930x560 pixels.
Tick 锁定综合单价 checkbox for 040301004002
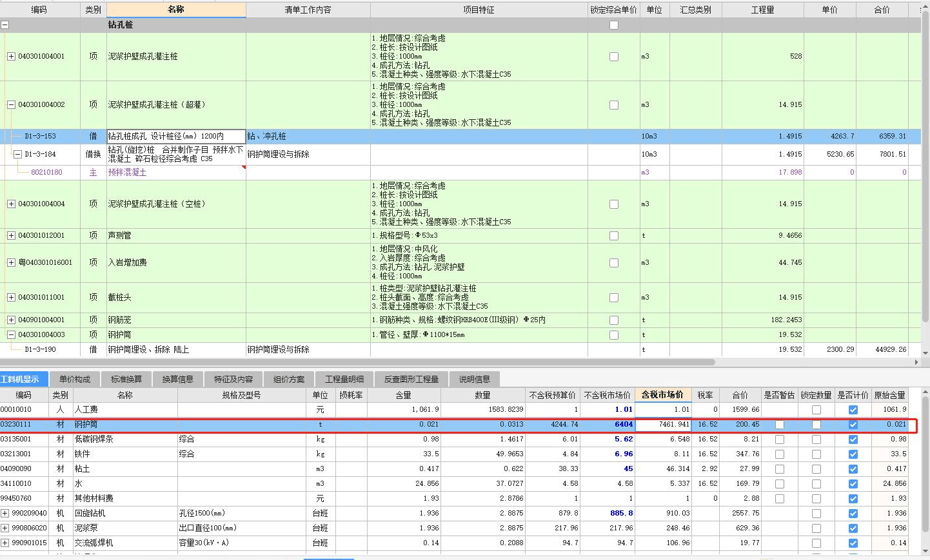[x=614, y=104]
